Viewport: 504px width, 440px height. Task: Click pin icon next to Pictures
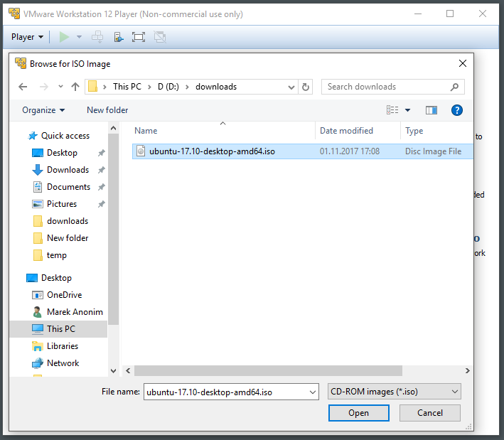coord(101,204)
